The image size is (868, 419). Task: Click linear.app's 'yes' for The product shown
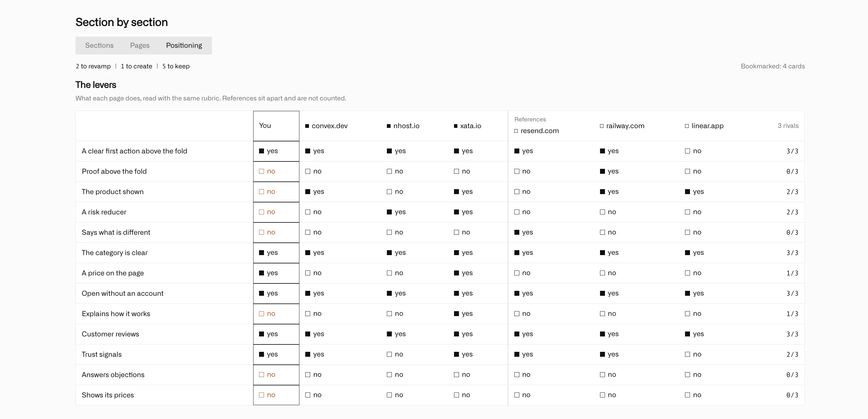point(695,191)
